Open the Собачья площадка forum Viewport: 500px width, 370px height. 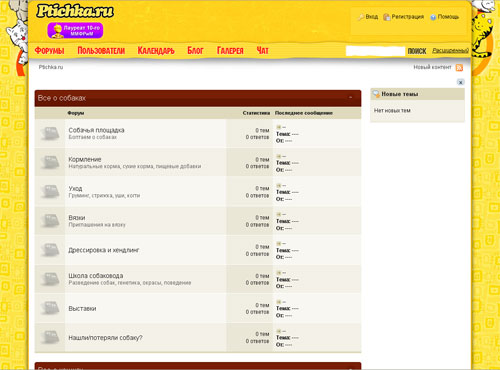(x=96, y=130)
